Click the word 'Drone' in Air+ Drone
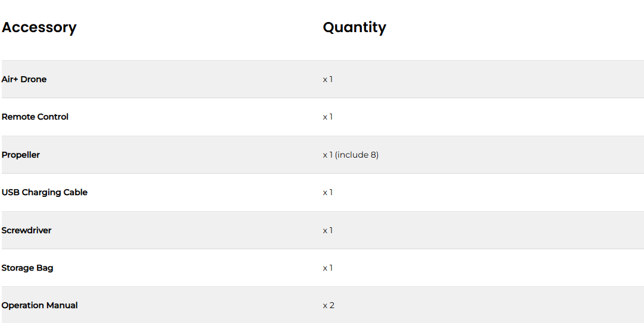Viewport: 644px width, 323px height. 34,79
